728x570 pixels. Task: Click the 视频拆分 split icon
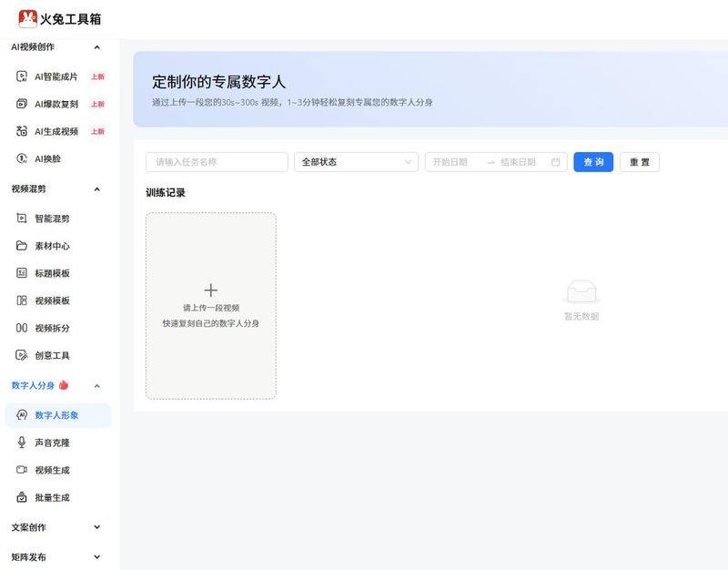pyautogui.click(x=22, y=328)
